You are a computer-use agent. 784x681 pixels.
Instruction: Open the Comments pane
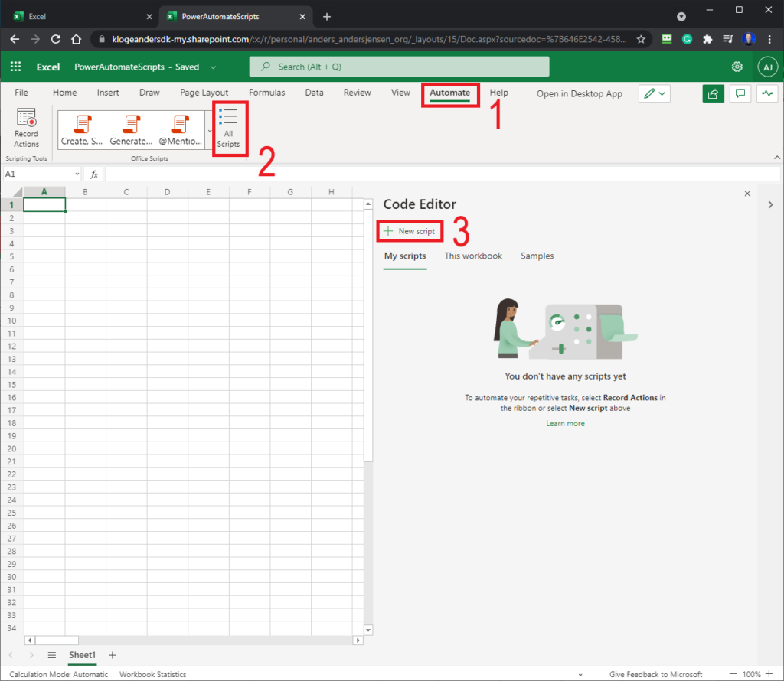pos(740,93)
